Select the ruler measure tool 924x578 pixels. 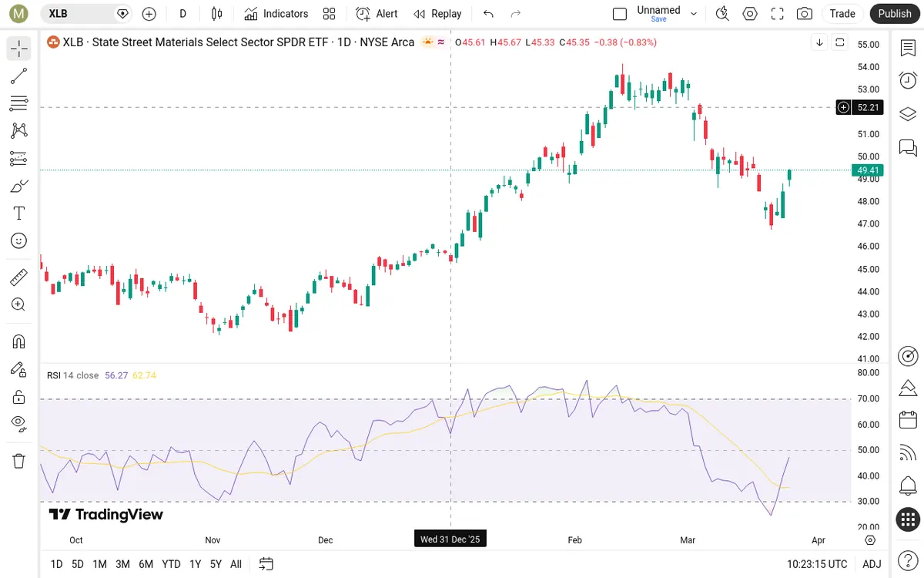point(19,277)
